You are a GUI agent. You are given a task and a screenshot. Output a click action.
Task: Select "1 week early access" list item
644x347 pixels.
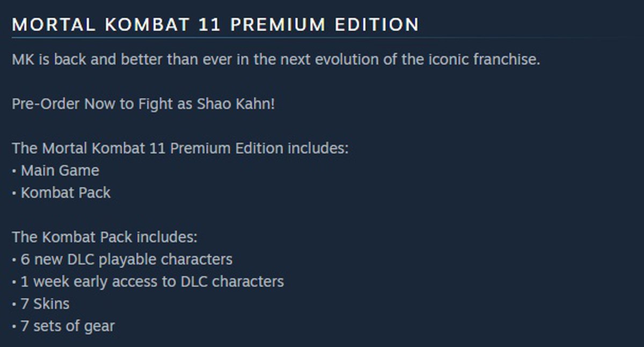152,282
